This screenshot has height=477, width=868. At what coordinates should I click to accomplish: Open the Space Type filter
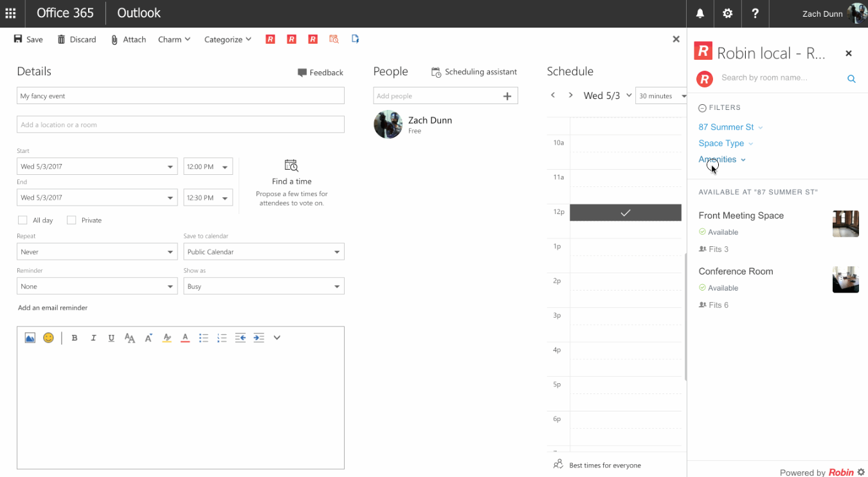(x=725, y=143)
